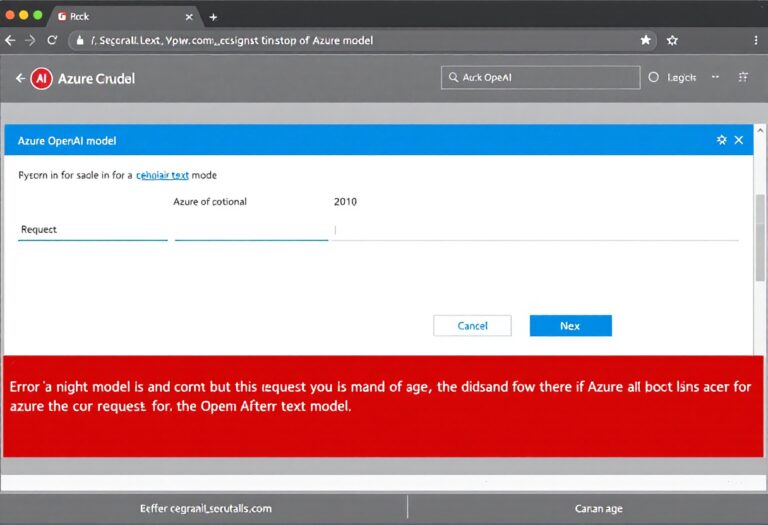
Task: Click the Cancel button
Action: (x=472, y=326)
